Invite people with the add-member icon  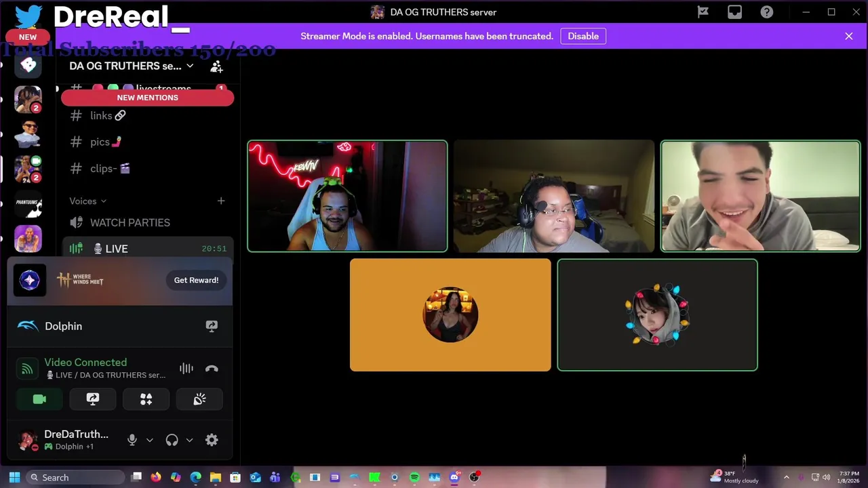coord(216,66)
